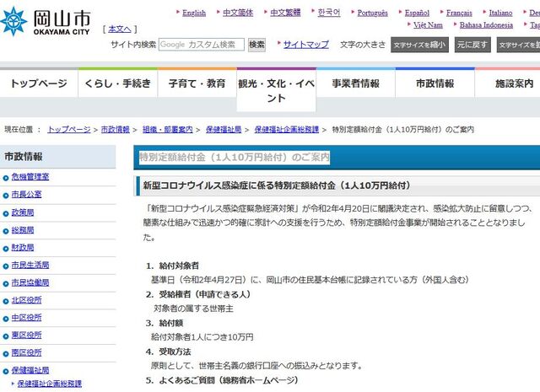The width and height of the screenshot is (540, 392).
Task: Open the 観光・文化・イベント navigation tab
Action: (276, 91)
